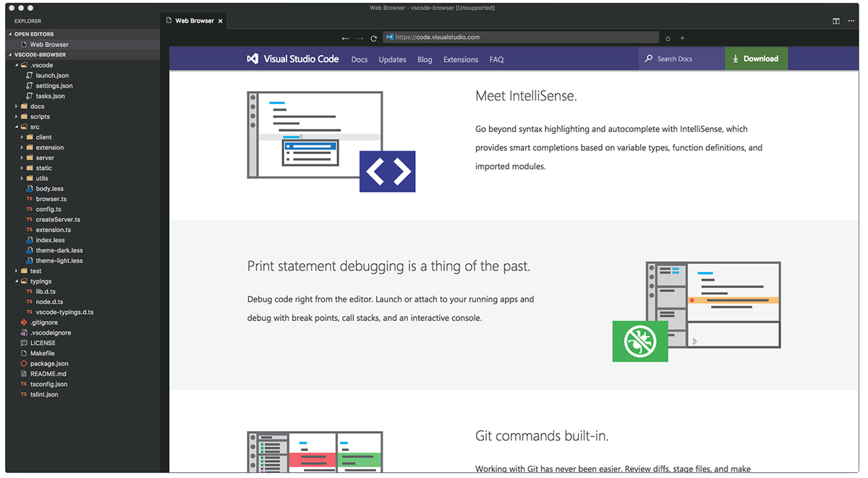This screenshot has width=868, height=478.
Task: Open node.d.ts file
Action: (49, 302)
